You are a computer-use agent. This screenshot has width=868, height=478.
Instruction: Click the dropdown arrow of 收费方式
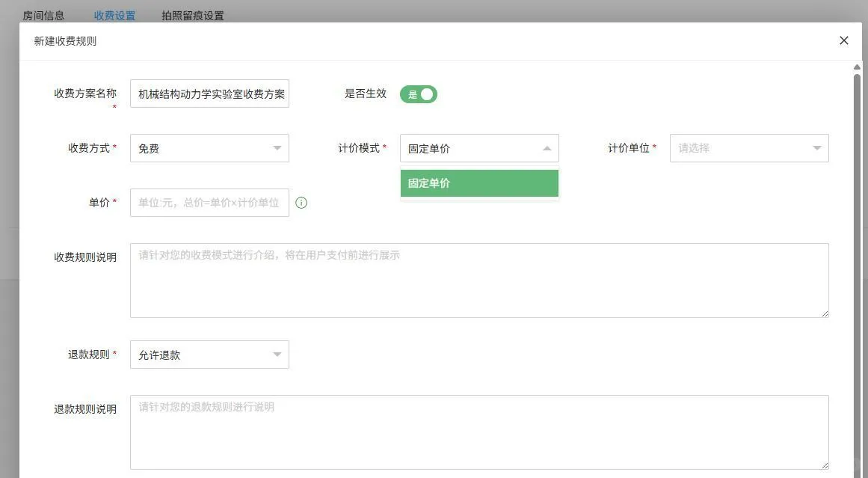(x=277, y=148)
